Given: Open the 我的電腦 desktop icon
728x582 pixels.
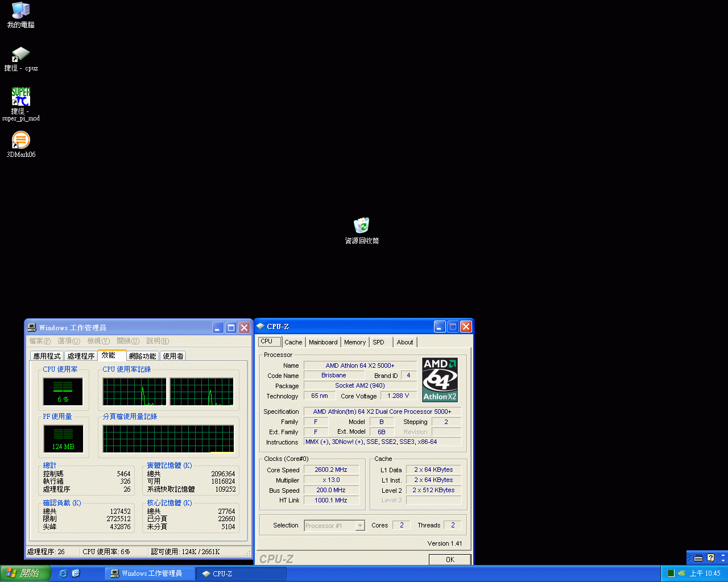Looking at the screenshot, I should pos(21,15).
